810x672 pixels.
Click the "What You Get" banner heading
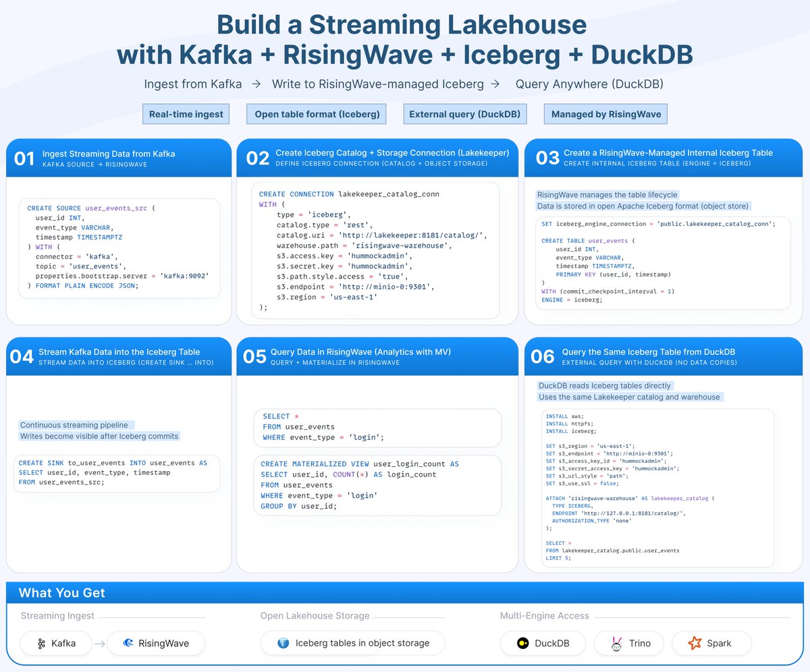61,593
